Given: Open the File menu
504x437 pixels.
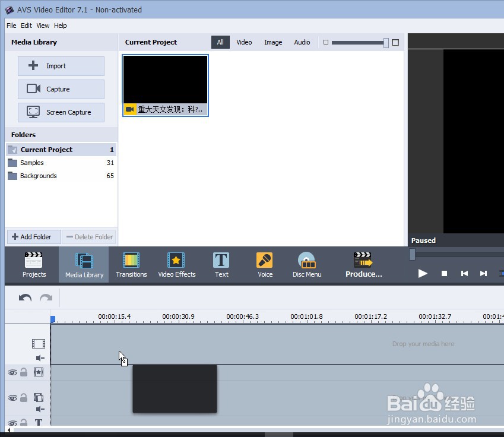Looking at the screenshot, I should 11,26.
